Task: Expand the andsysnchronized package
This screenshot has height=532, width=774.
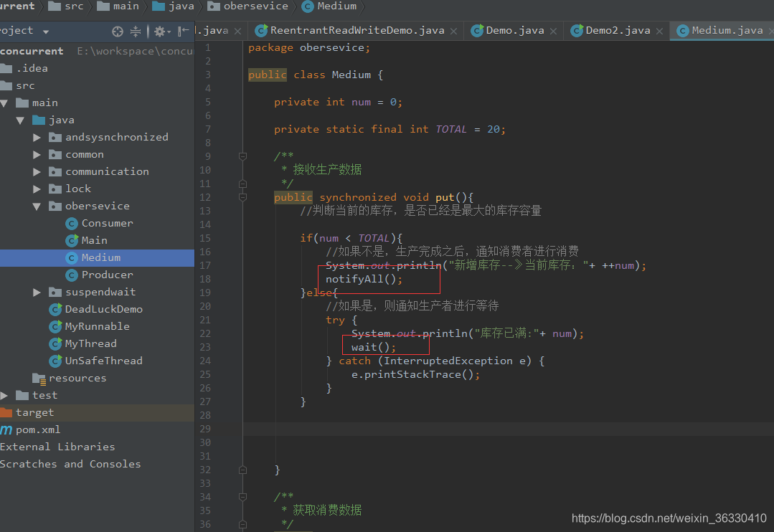Action: [37, 137]
